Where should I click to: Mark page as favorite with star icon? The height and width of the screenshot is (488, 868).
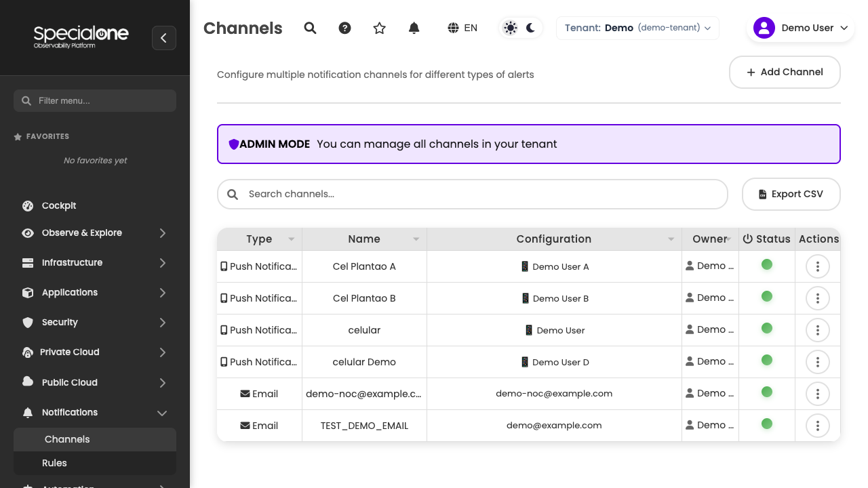(379, 28)
